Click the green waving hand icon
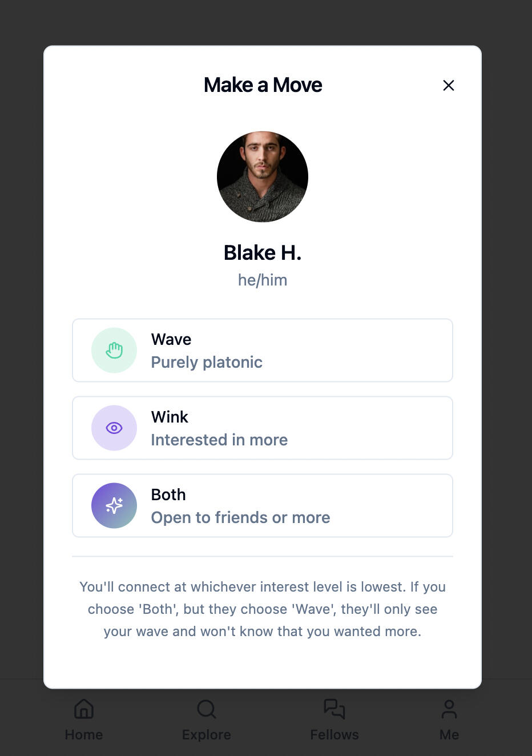 coord(114,350)
